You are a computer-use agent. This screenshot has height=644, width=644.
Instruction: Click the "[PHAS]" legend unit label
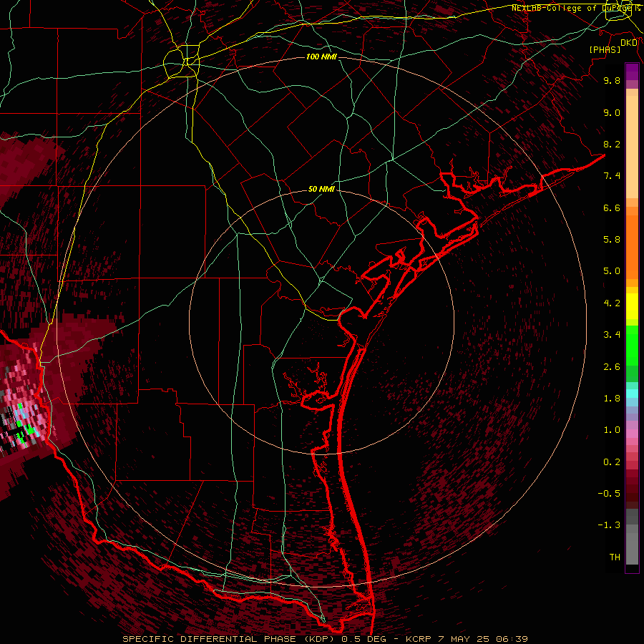click(x=605, y=49)
